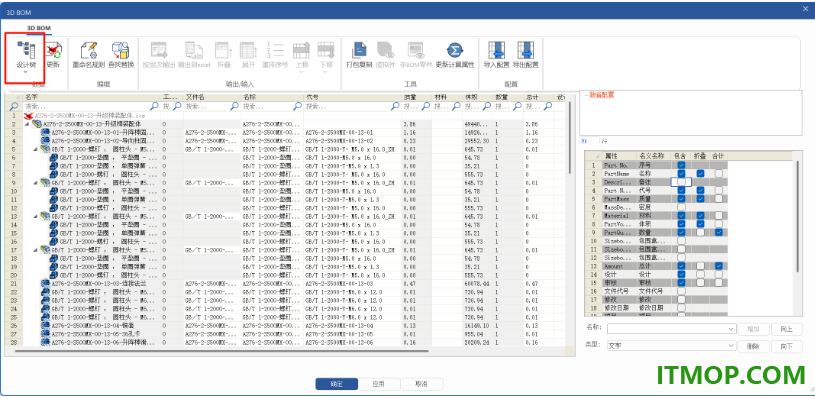
Task: Select the 3D BOM ribbon tab
Action: click(x=39, y=28)
